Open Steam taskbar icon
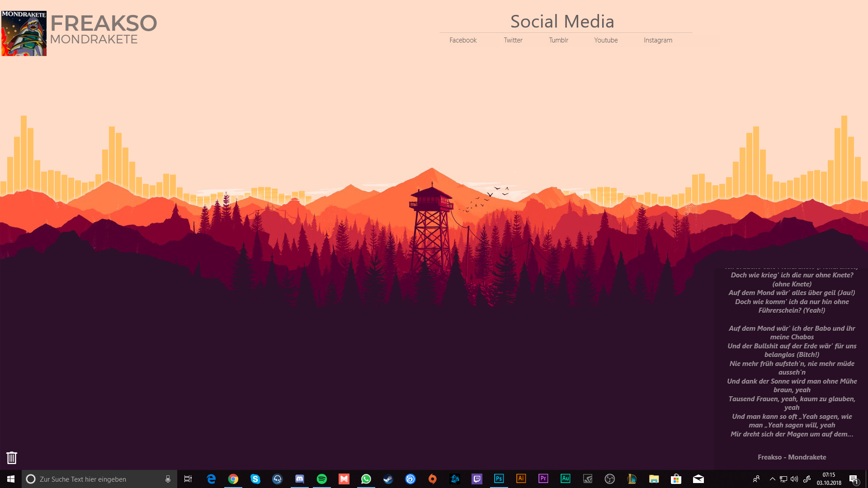Image resolution: width=868 pixels, height=488 pixels. 388,479
